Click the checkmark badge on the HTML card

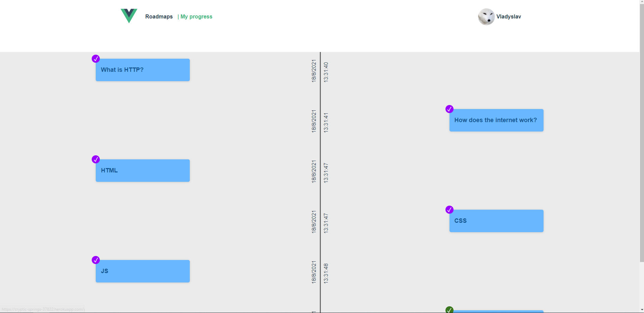coord(96,159)
